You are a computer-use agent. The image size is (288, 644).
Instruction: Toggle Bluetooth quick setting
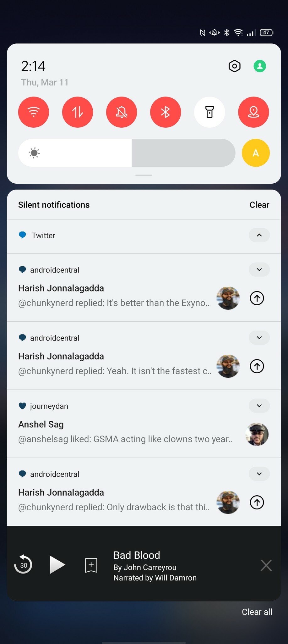click(x=166, y=112)
